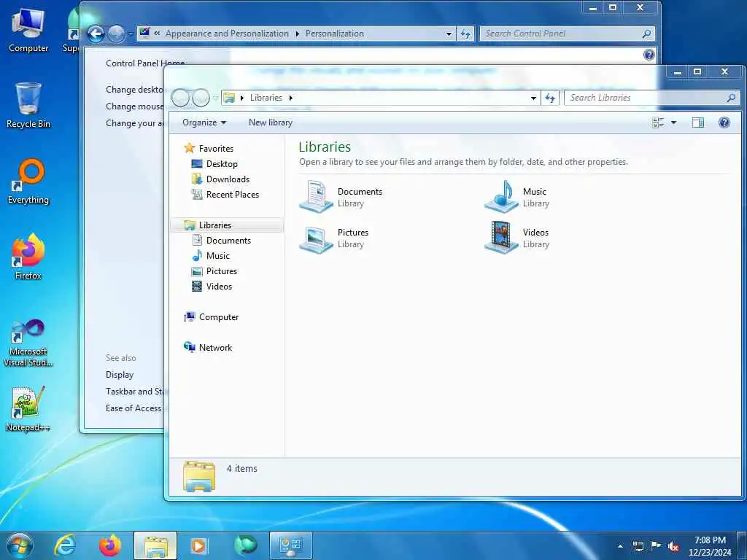Viewport: 747px width, 560px height.
Task: Select Recycle Bin desktop icon
Action: pyautogui.click(x=28, y=106)
